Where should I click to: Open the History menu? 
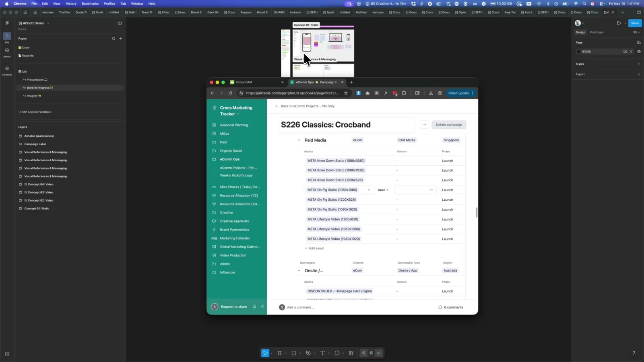tap(71, 4)
